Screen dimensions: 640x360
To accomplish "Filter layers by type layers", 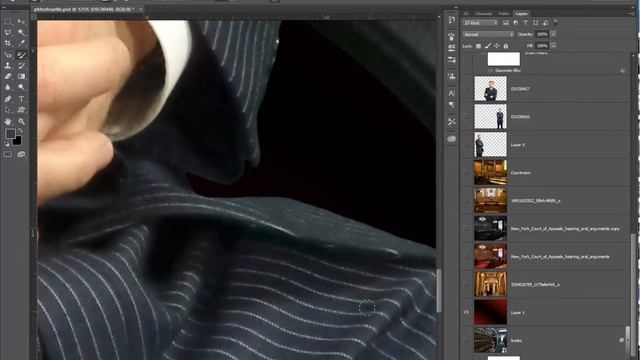I will click(525, 23).
